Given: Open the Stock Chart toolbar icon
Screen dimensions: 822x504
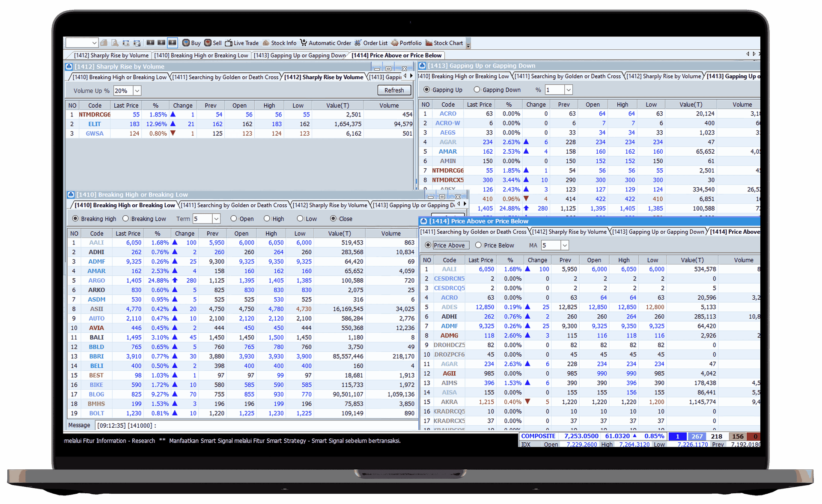Looking at the screenshot, I should click(x=429, y=43).
